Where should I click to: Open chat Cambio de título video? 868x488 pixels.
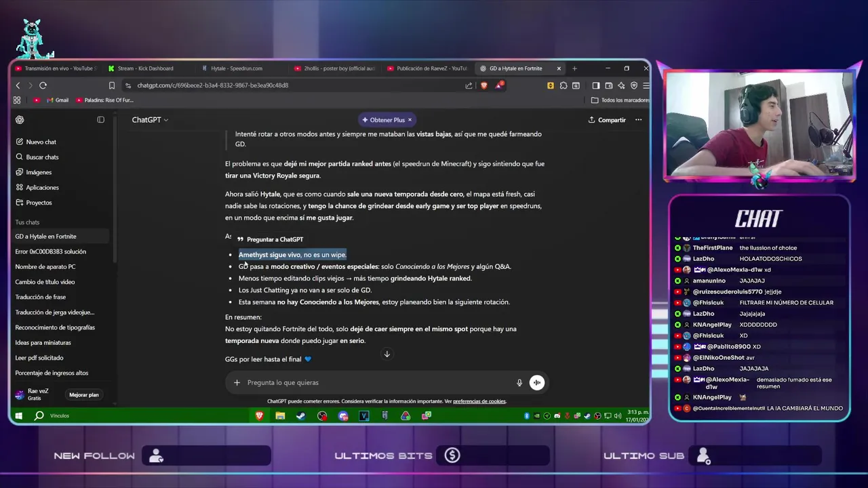click(x=45, y=282)
